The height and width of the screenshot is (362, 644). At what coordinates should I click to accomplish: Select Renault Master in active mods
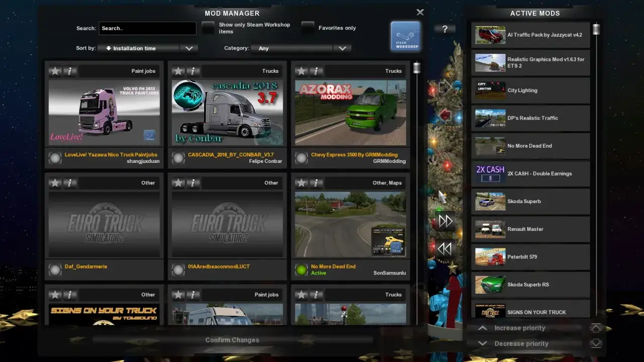click(530, 229)
